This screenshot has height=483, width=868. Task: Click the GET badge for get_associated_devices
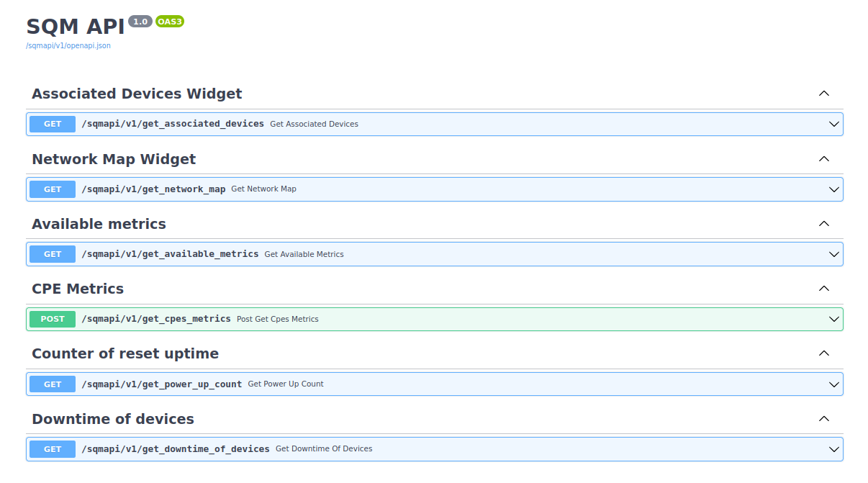53,124
